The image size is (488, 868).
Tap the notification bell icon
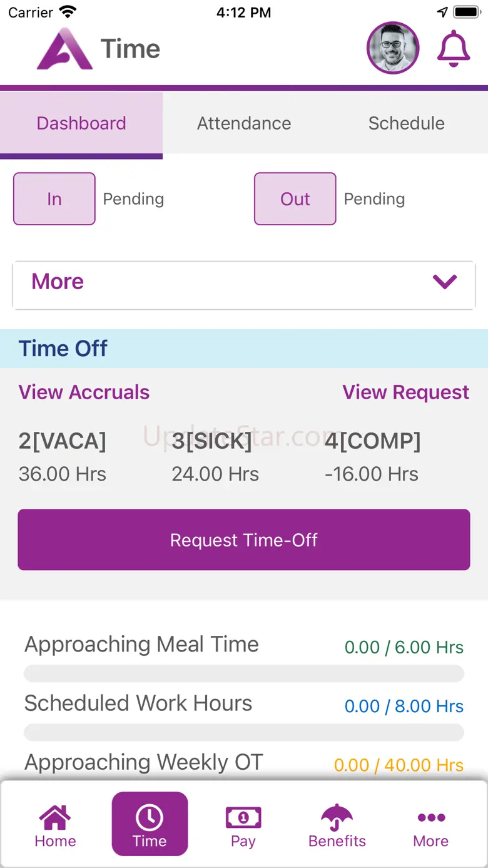click(x=454, y=49)
